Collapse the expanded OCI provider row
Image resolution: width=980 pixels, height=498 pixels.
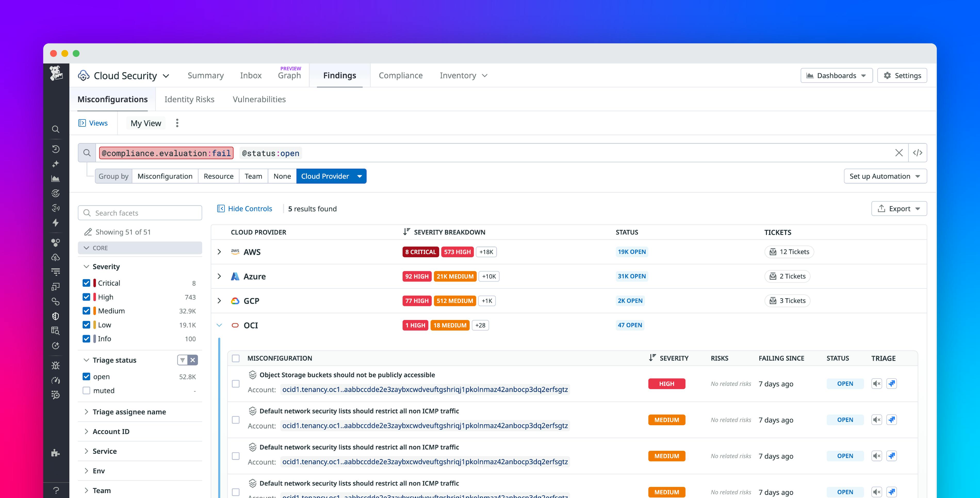click(219, 325)
